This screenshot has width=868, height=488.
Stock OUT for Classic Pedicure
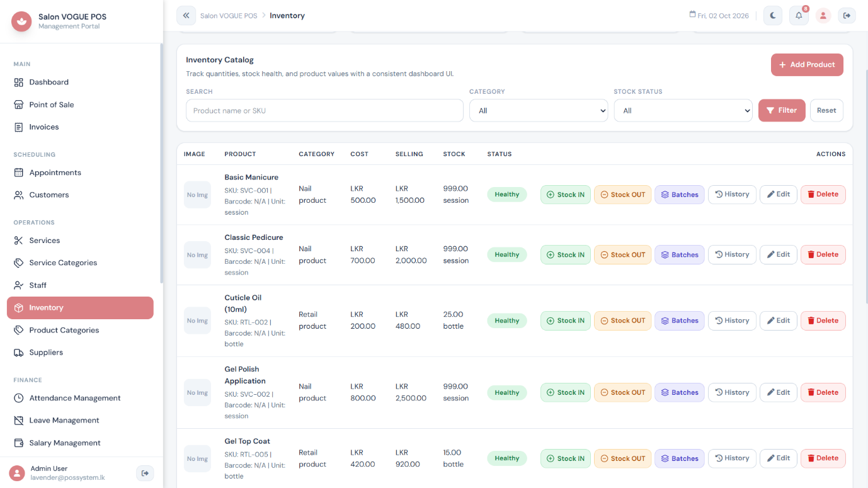click(623, 255)
